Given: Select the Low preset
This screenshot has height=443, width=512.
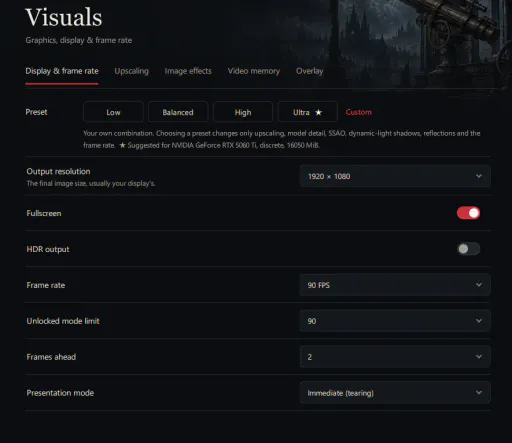Looking at the screenshot, I should click(x=113, y=112).
